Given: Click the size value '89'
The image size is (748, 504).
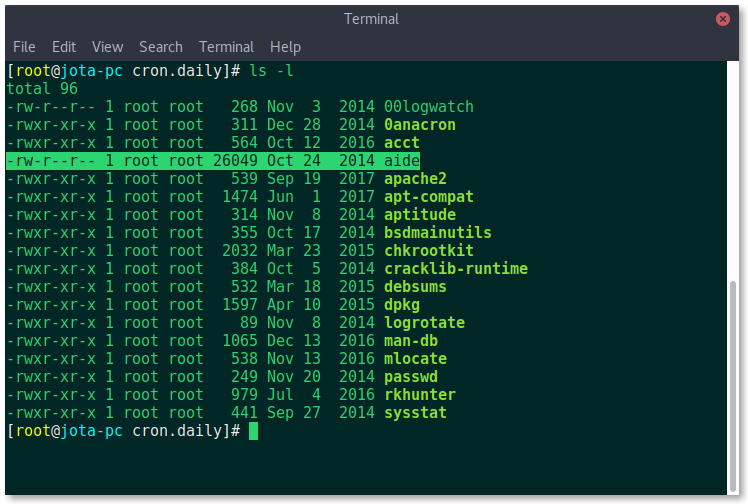Looking at the screenshot, I should point(249,323).
